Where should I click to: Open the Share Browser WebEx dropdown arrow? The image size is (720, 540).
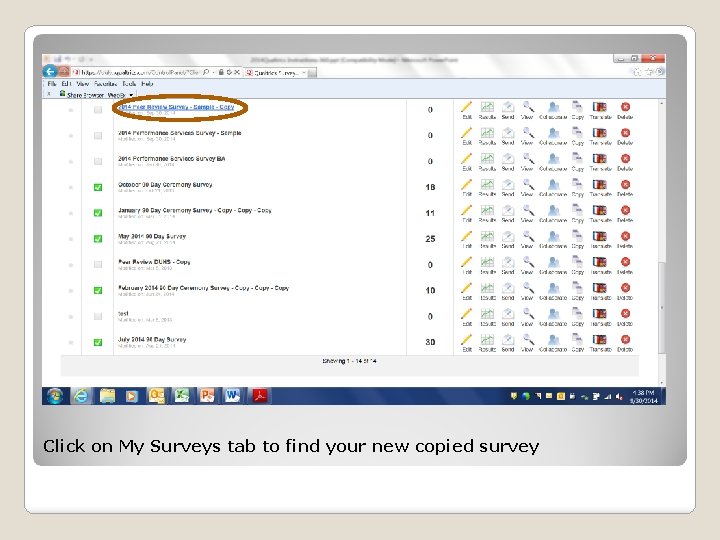click(x=131, y=95)
